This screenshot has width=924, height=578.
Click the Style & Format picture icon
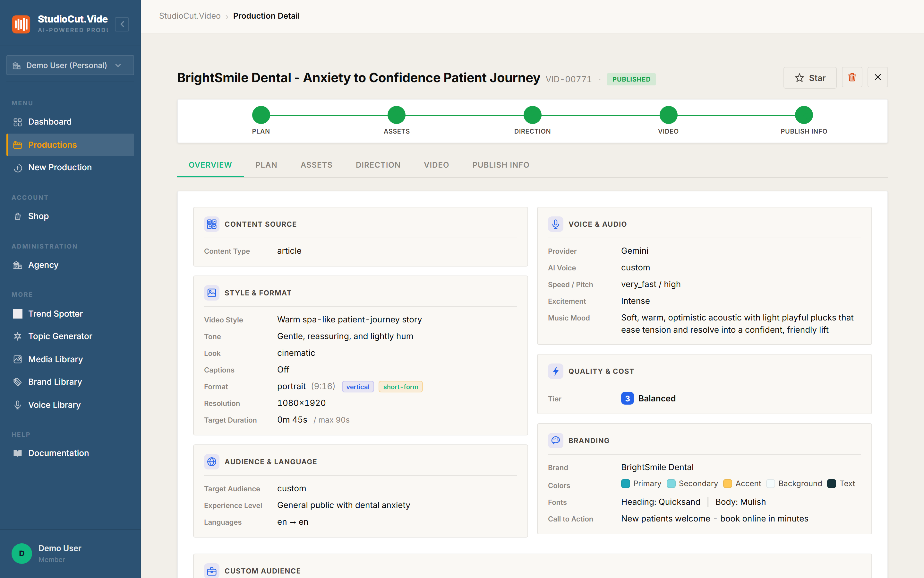click(x=211, y=293)
